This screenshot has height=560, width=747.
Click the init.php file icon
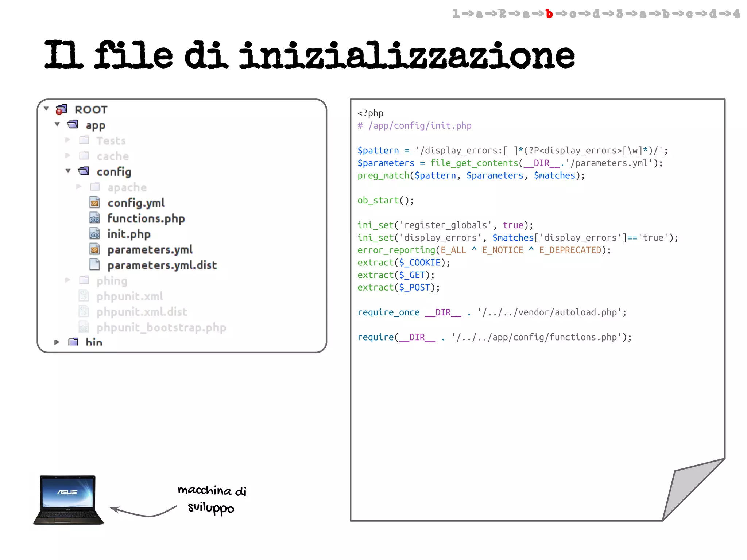point(94,233)
